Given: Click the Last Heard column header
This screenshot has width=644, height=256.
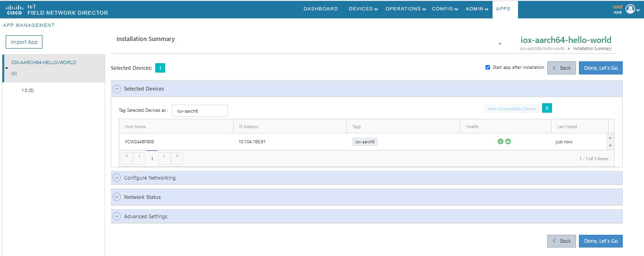Looking at the screenshot, I should pos(580,126).
